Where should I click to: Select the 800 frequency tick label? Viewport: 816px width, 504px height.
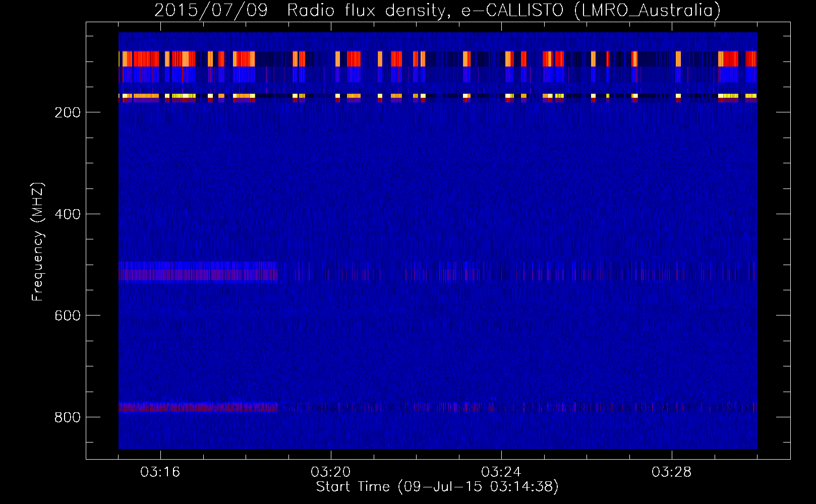tap(68, 417)
